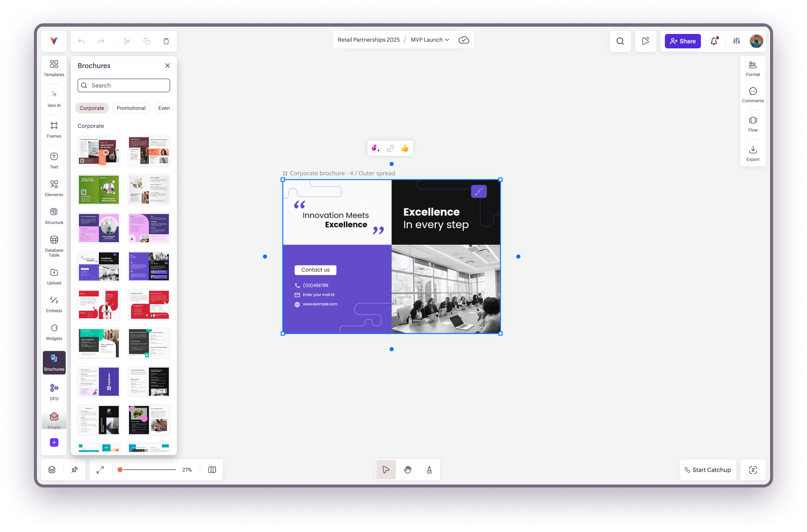Redo the last action

[x=101, y=41]
